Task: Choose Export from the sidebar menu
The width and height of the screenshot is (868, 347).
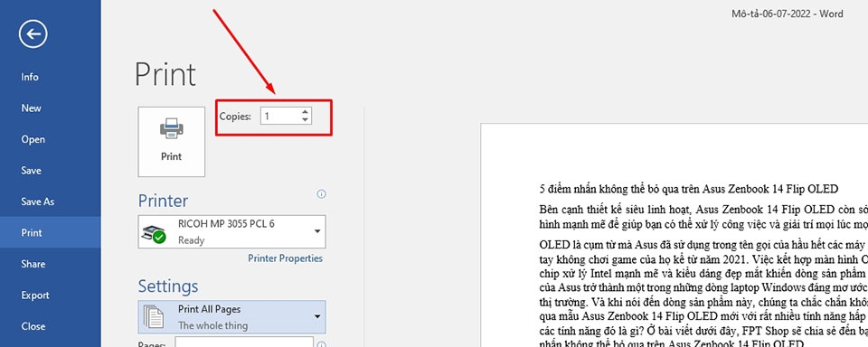Action: [x=35, y=295]
